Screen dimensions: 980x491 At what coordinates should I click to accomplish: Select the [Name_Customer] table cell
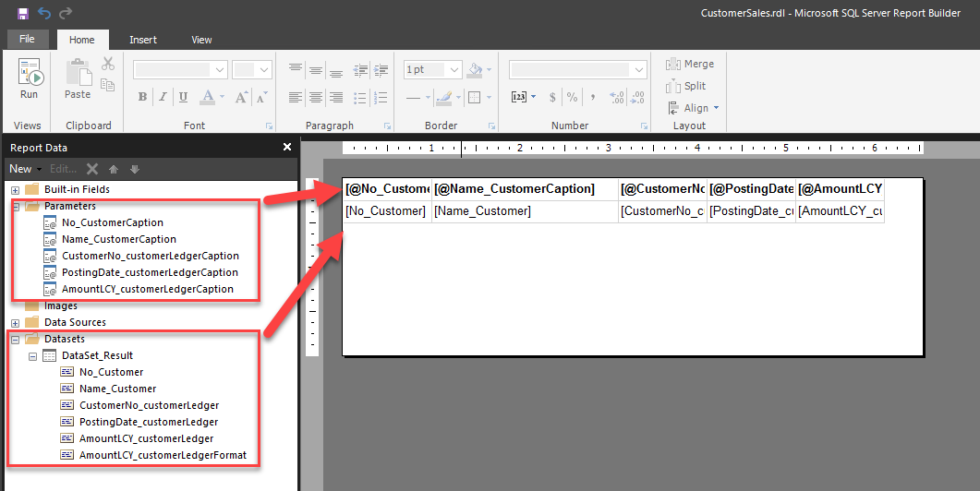tap(525, 211)
